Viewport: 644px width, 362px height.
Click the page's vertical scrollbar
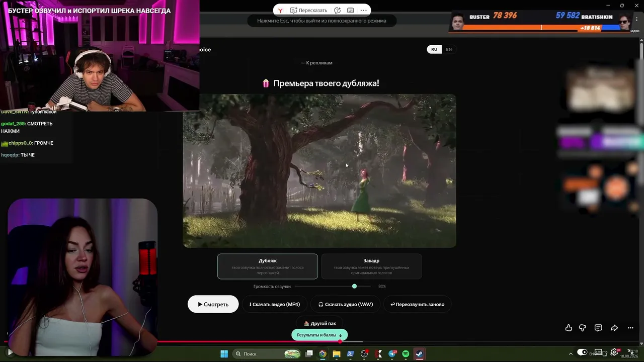[x=641, y=52]
